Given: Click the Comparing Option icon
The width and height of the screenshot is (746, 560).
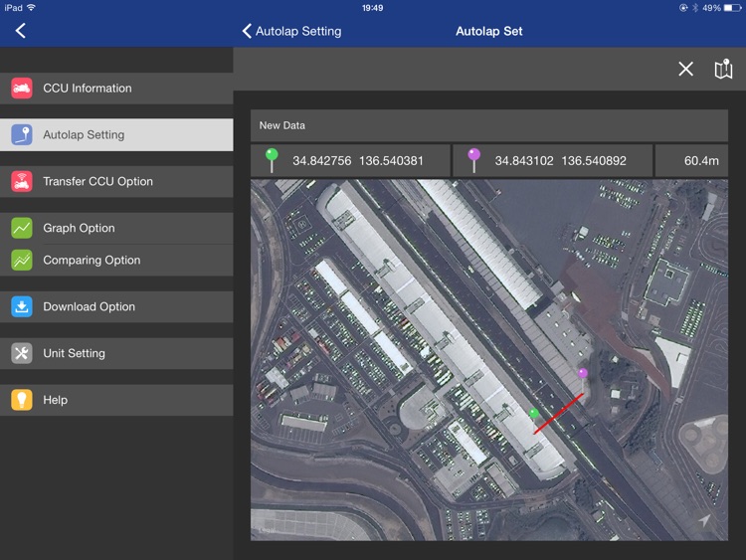Looking at the screenshot, I should (22, 261).
